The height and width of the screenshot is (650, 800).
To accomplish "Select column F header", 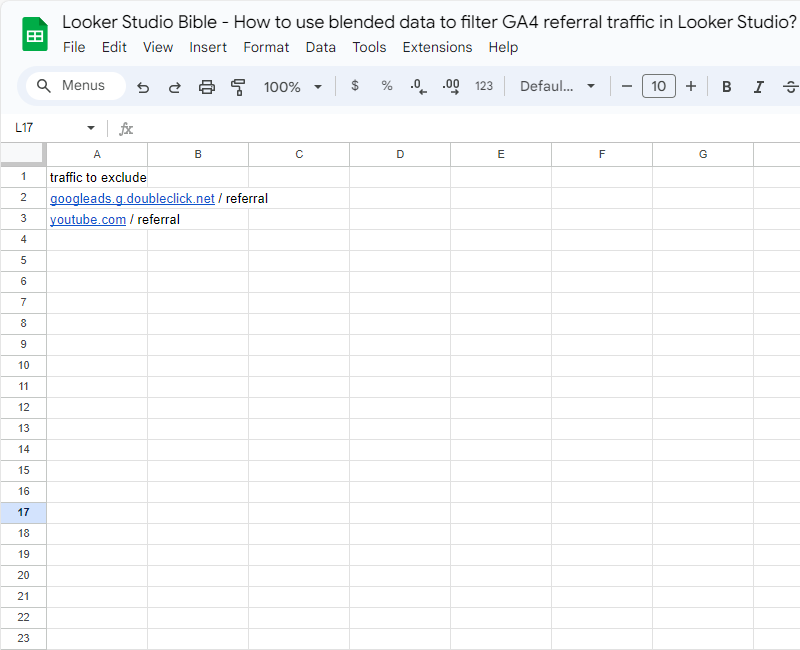I will click(x=602, y=154).
